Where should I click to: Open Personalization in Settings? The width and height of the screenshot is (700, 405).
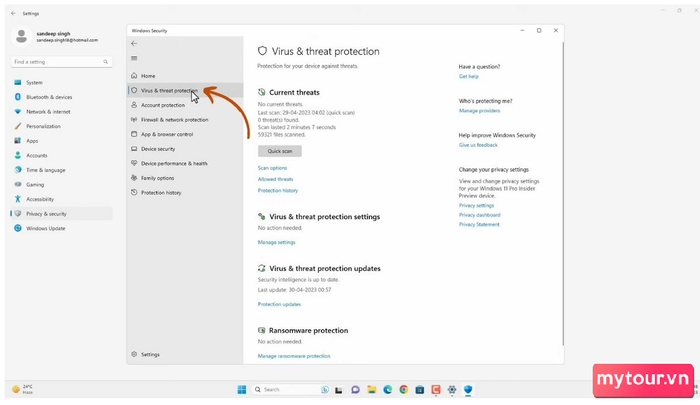point(61,126)
